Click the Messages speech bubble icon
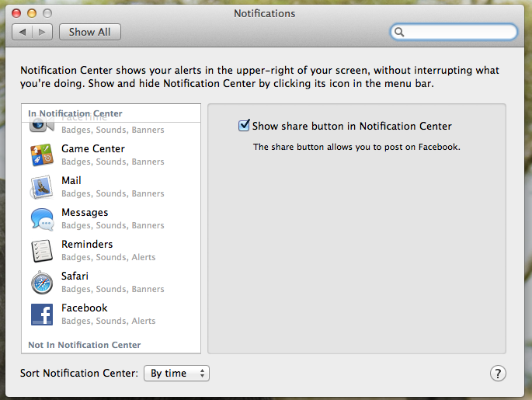532x400 pixels. 42,219
